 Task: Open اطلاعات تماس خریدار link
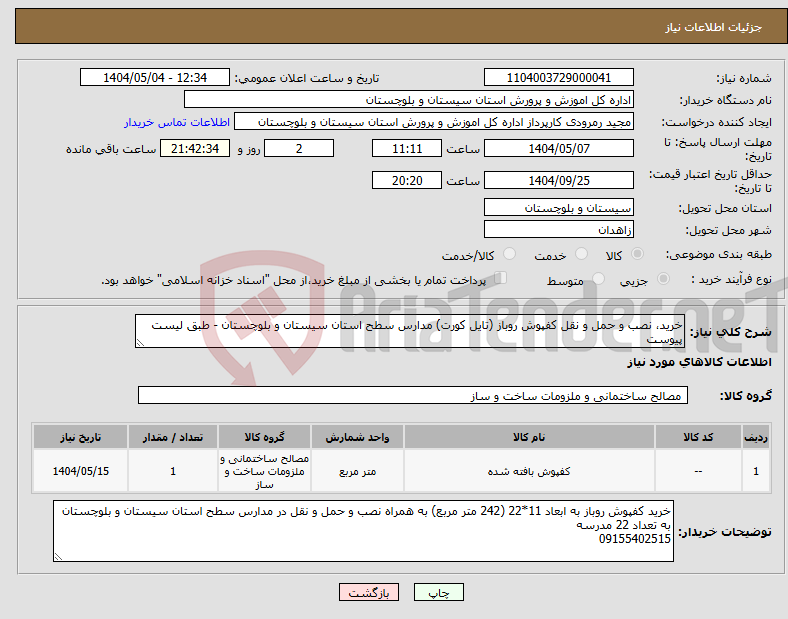point(177,122)
